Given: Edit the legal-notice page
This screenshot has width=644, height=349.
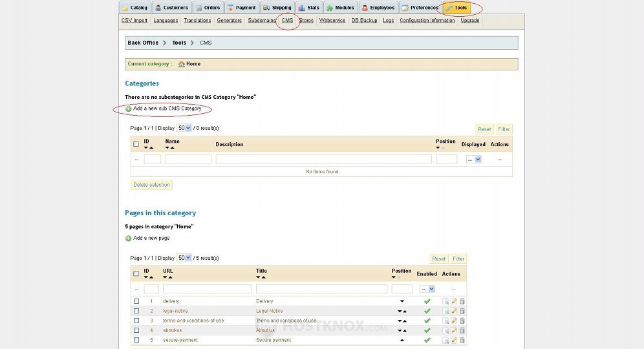Looking at the screenshot, I should (x=455, y=311).
